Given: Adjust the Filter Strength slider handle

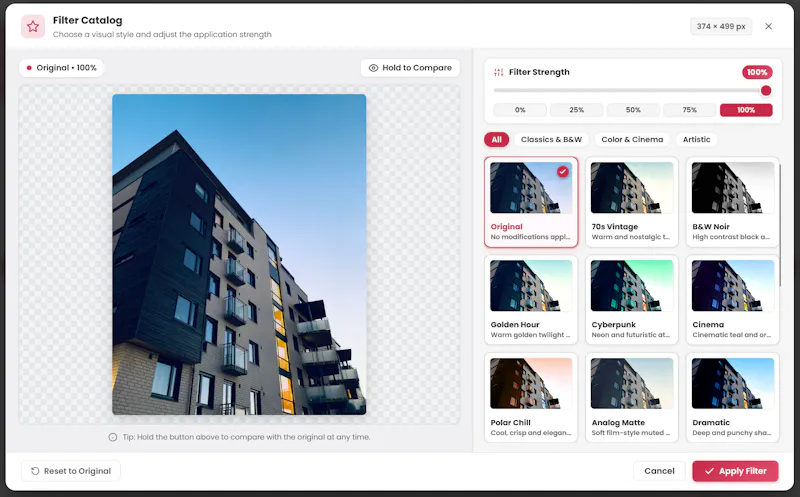Looking at the screenshot, I should (766, 91).
